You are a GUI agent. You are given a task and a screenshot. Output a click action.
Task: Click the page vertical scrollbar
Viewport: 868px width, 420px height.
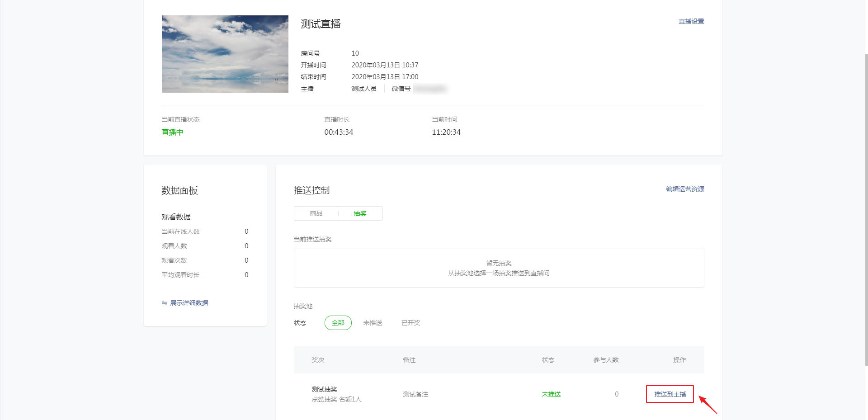(x=866, y=208)
